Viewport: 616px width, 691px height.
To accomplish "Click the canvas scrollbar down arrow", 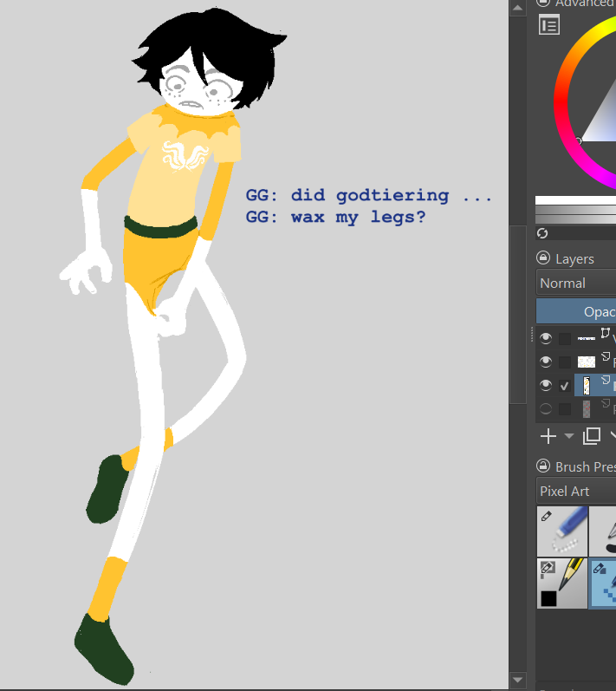I will pyautogui.click(x=518, y=680).
